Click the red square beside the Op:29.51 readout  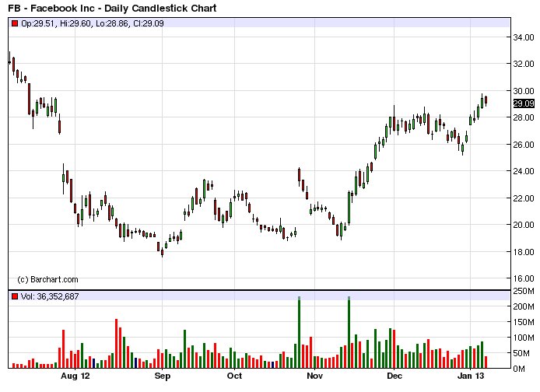tap(15, 23)
